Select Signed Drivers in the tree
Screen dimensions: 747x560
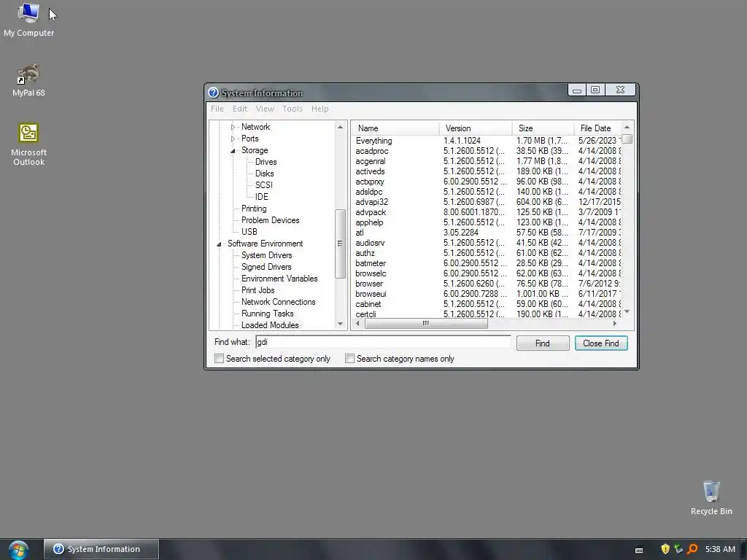[266, 267]
